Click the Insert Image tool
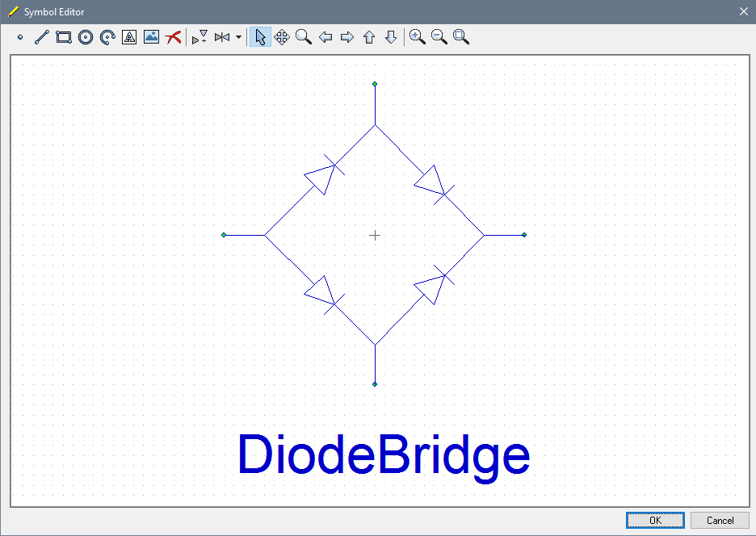This screenshot has width=756, height=536. click(151, 37)
